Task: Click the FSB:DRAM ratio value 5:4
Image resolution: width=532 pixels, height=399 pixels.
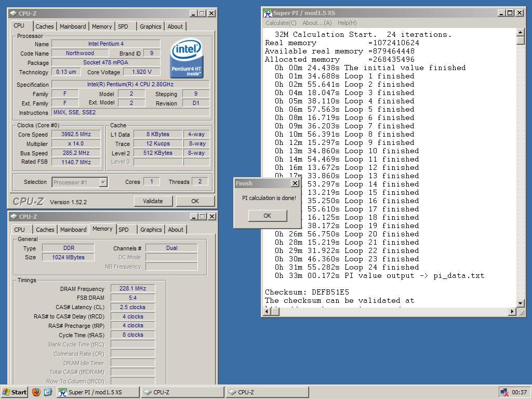Action: click(x=132, y=298)
